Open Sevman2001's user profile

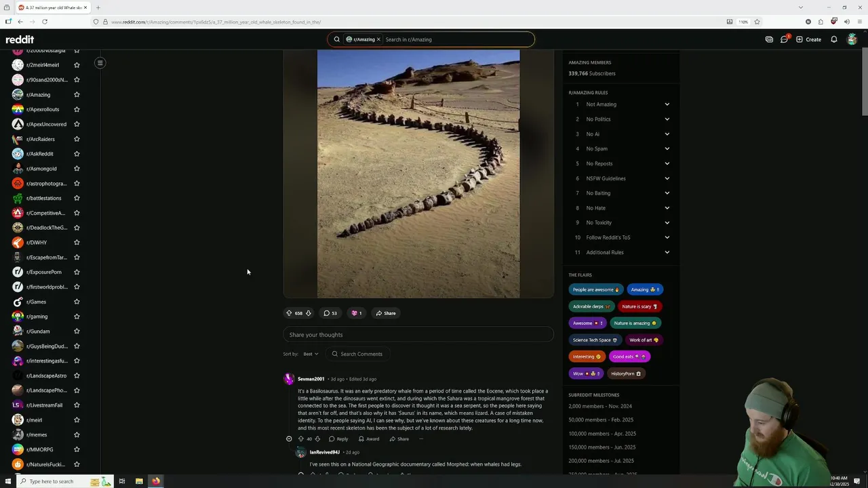(x=311, y=379)
